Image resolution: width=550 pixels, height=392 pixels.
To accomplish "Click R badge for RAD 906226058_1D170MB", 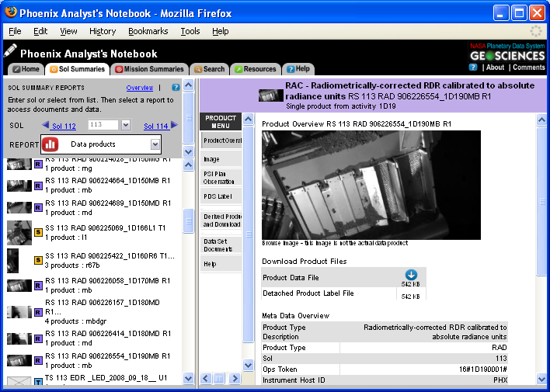I will point(38,286).
